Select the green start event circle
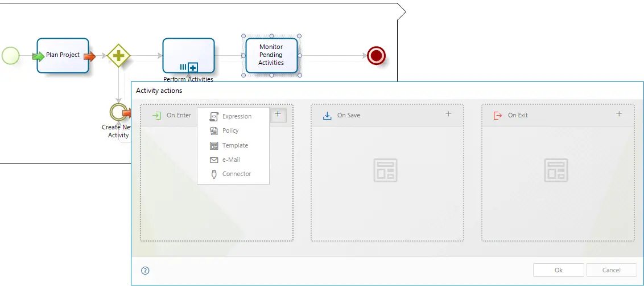This screenshot has width=644, height=286. point(11,56)
